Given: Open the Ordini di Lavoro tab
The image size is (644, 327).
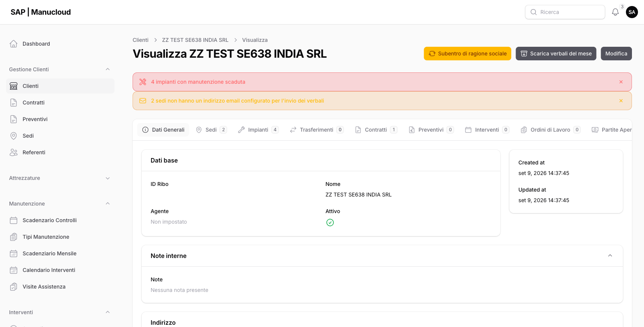Looking at the screenshot, I should coord(550,130).
